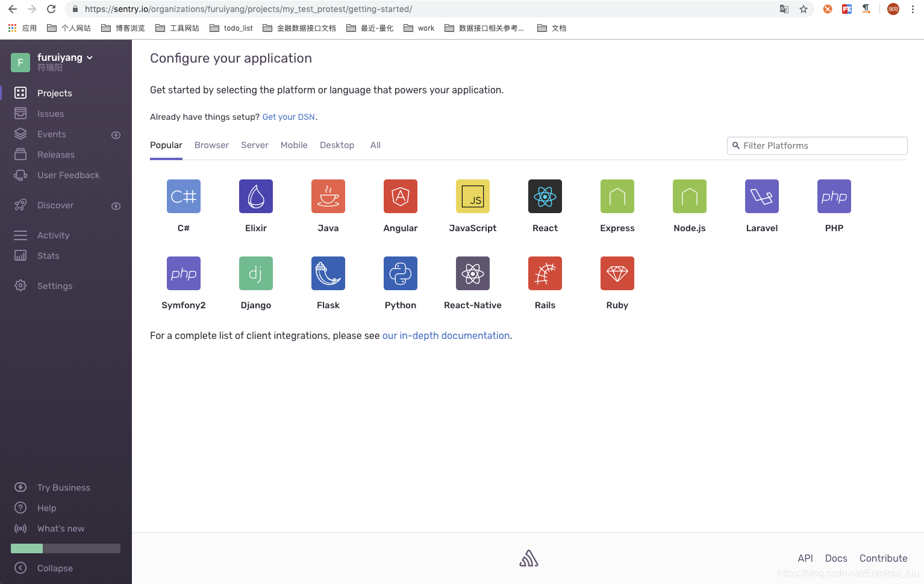The width and height of the screenshot is (924, 584).
Task: Switch to the Mobile tab
Action: pyautogui.click(x=294, y=145)
